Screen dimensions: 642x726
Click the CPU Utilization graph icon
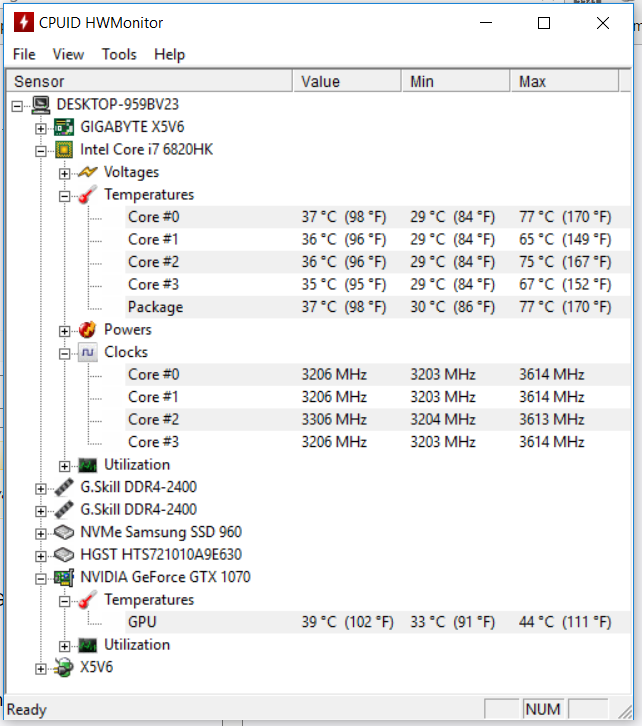tap(87, 465)
